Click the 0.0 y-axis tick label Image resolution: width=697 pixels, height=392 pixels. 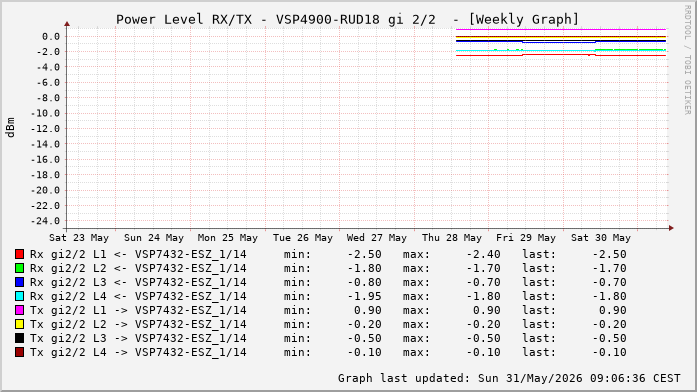coord(51,36)
